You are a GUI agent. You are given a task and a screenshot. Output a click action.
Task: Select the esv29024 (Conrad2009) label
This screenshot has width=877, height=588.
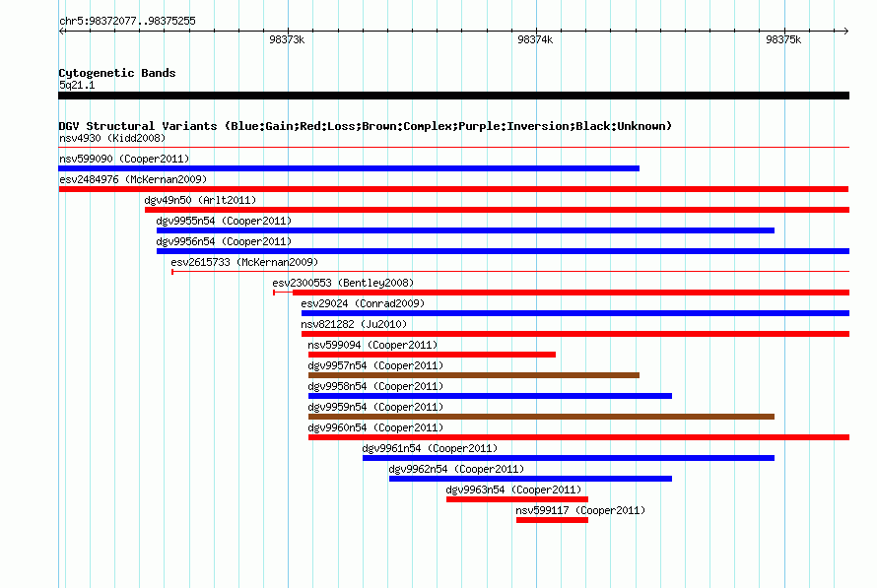(x=363, y=303)
